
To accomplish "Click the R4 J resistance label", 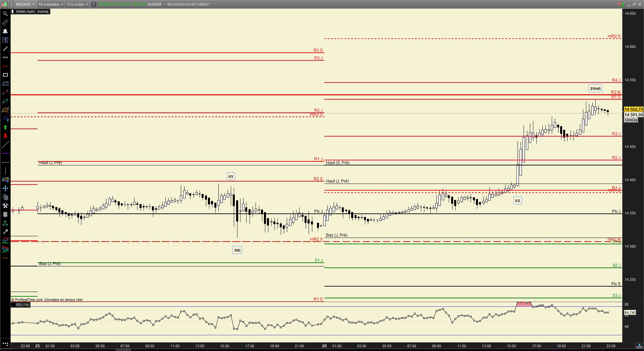I will point(616,80).
